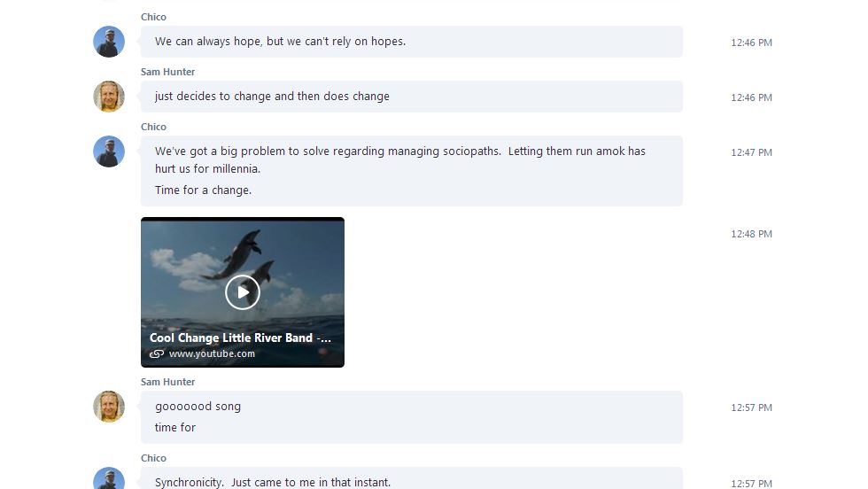Image resolution: width=868 pixels, height=489 pixels.
Task: Open Chico's avatar beside 'We can always hope'
Action: pos(108,42)
